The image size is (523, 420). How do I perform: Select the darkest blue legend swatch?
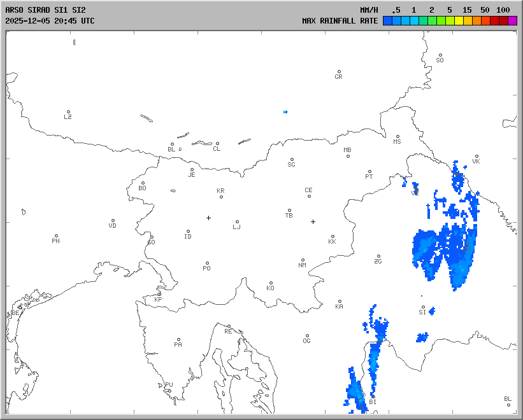click(387, 21)
